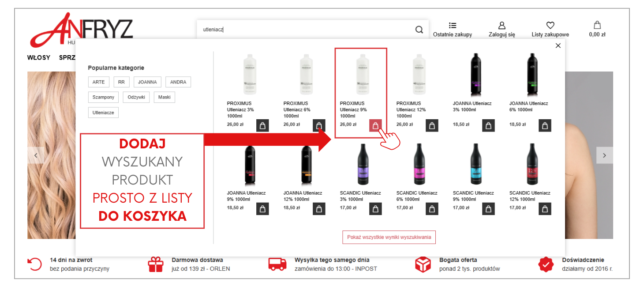This screenshot has width=644, height=287.
Task: Add PROXIMUS Utleniacz 9% to cart
Action: tap(375, 125)
